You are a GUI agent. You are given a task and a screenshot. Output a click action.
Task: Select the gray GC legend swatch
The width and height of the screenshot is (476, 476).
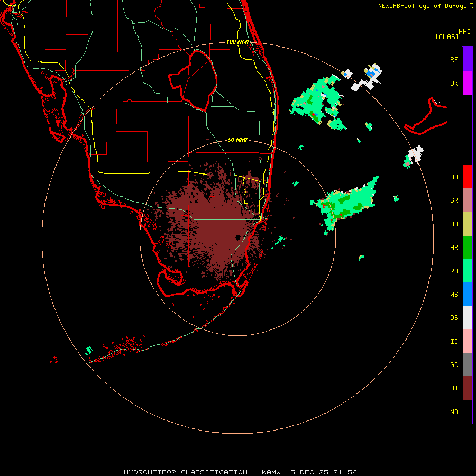pos(467,364)
